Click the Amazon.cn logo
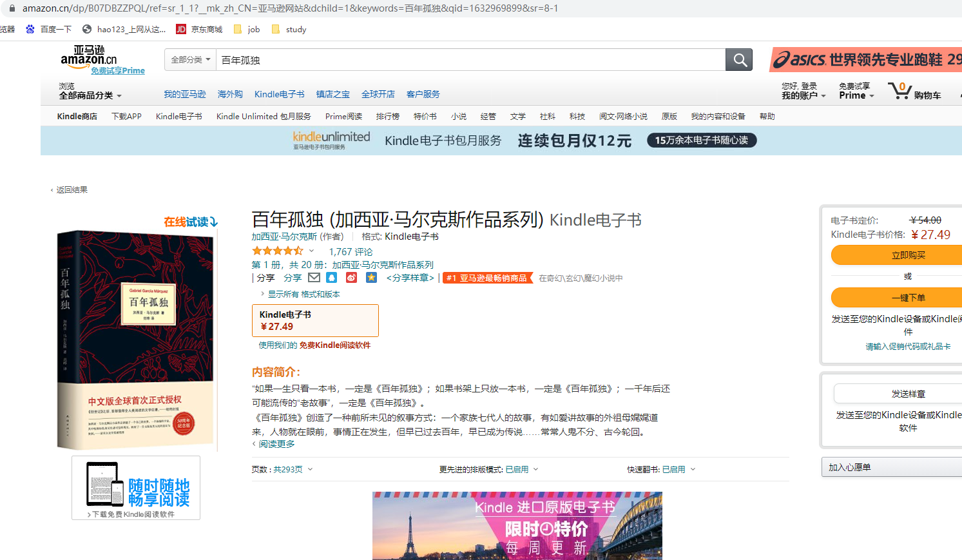This screenshot has width=962, height=560. (x=89, y=55)
